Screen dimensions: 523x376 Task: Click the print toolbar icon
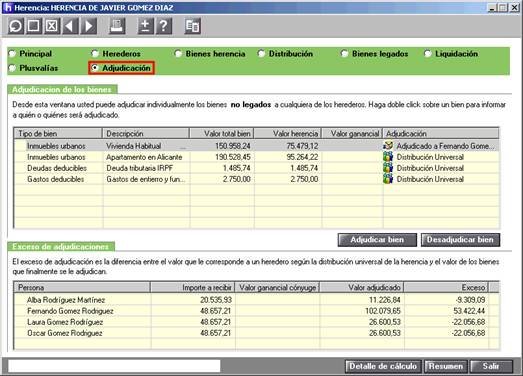click(x=117, y=26)
